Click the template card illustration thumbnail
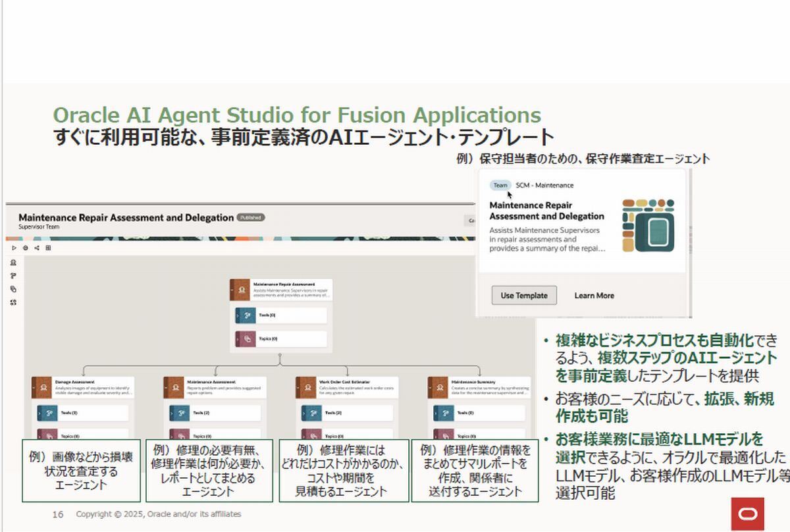The width and height of the screenshot is (790, 532). click(x=648, y=225)
